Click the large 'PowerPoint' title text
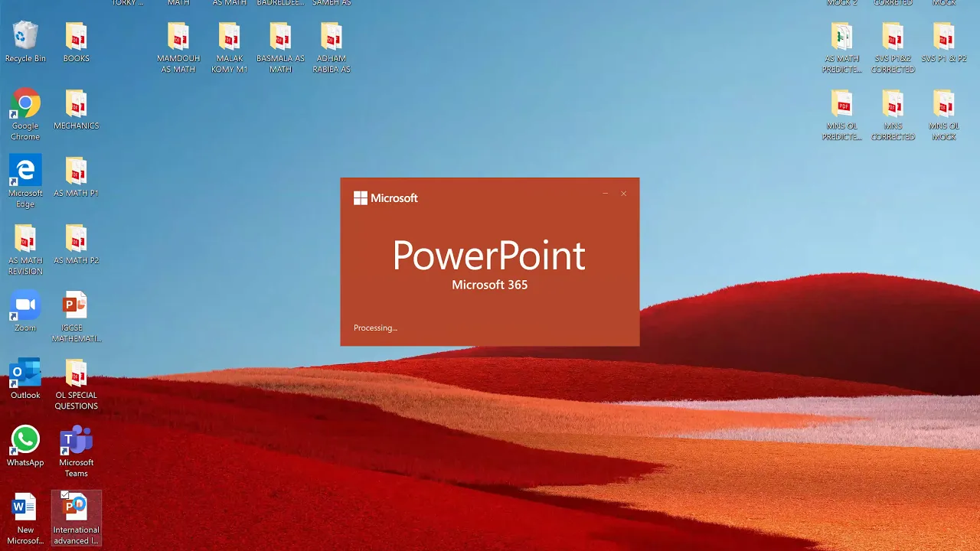980x551 pixels. [488, 256]
